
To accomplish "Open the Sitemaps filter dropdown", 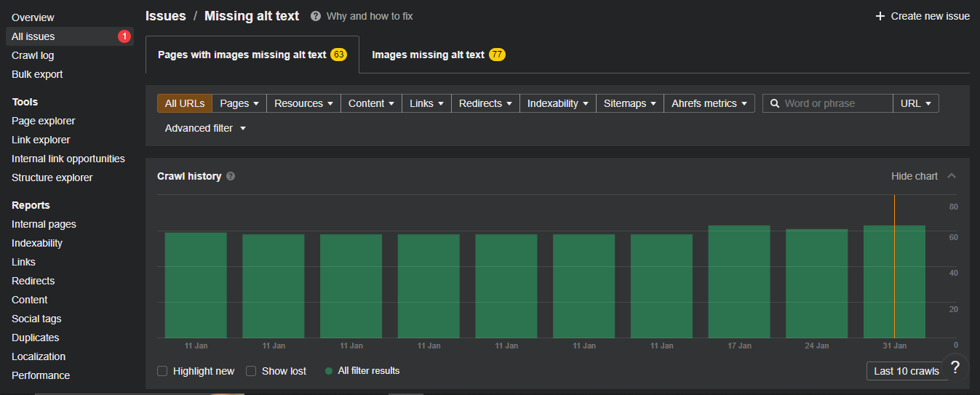I will 629,103.
